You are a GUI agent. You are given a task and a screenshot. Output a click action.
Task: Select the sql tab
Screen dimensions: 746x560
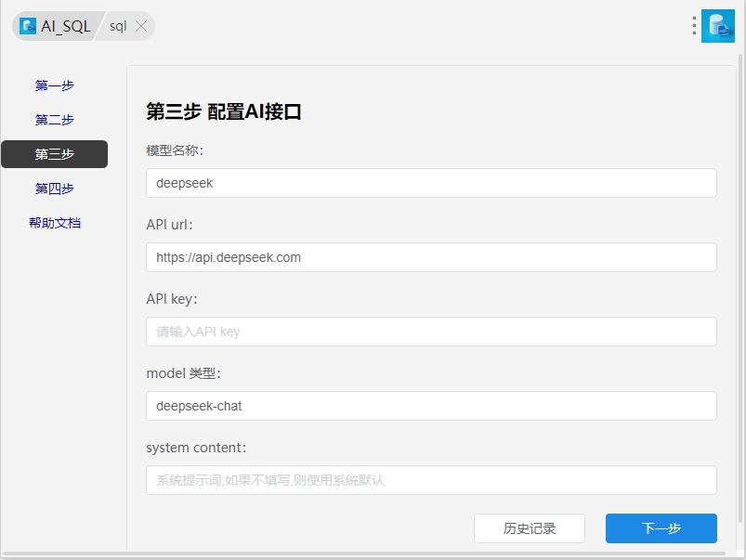[x=118, y=26]
